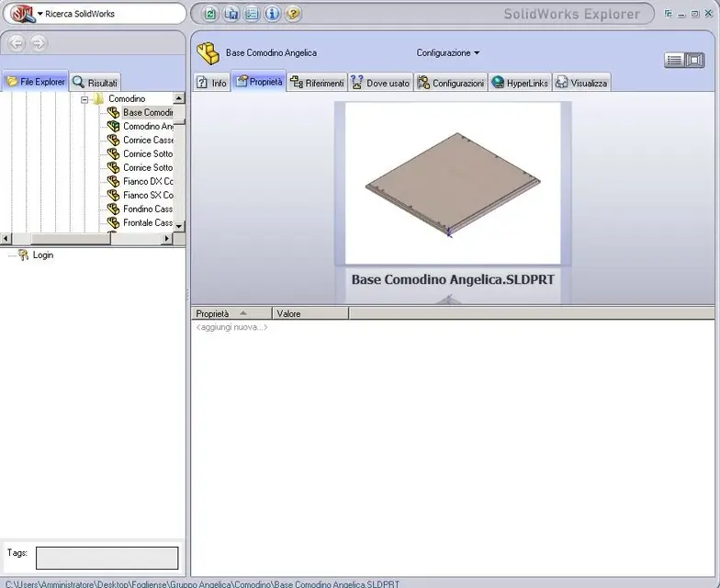Click the file path in the status bar
720x588 pixels.
202,584
